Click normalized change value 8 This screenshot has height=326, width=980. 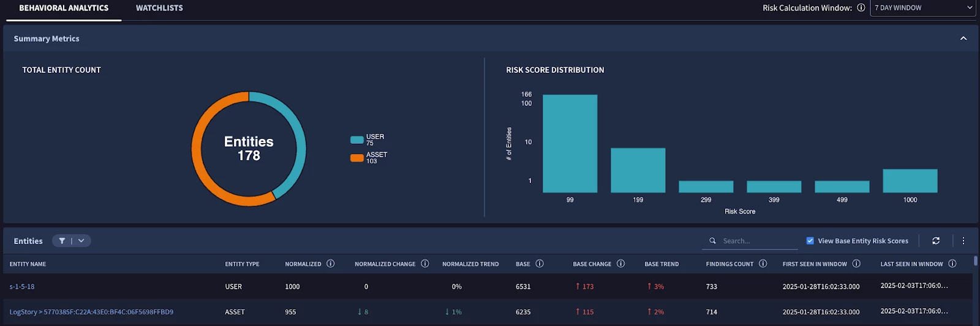pyautogui.click(x=366, y=312)
